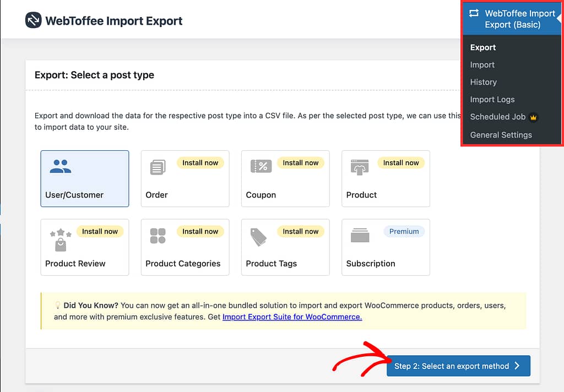564x392 pixels.
Task: Select the Product Tags label
Action: 271,264
